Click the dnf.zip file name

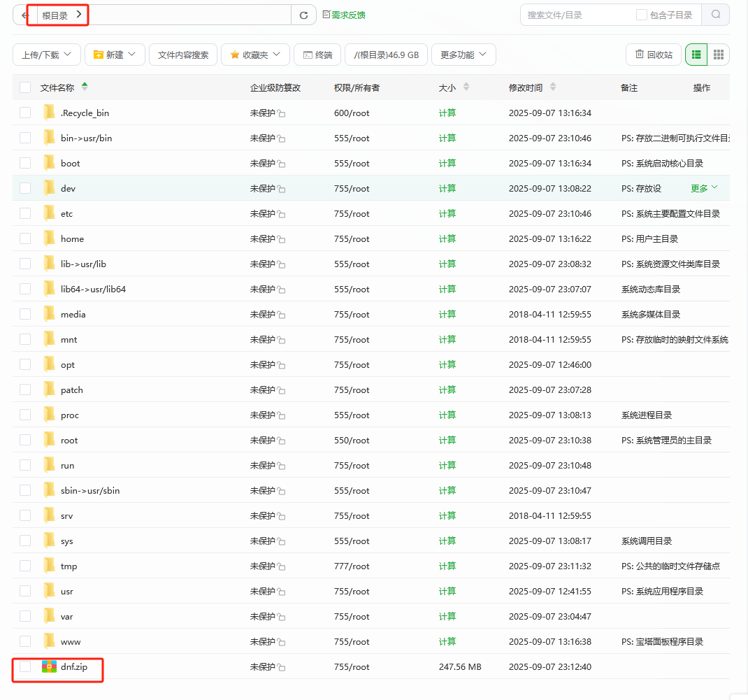click(x=74, y=666)
